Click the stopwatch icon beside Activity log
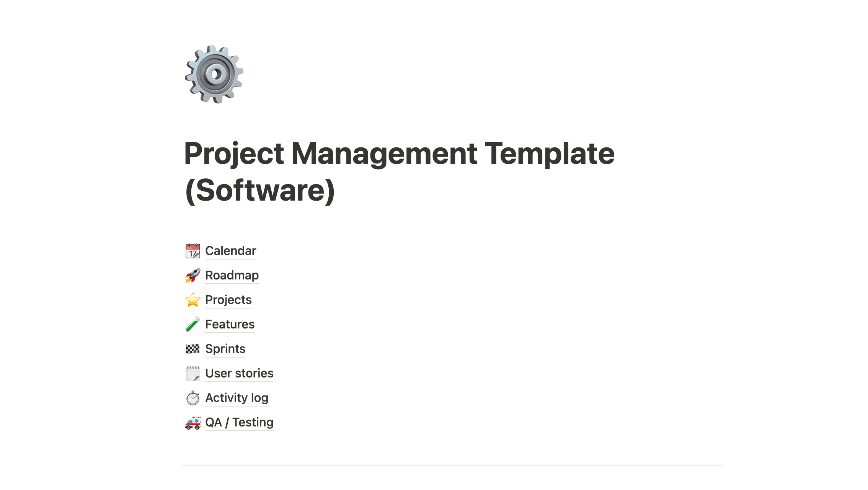Viewport: 868px width, 490px height. point(193,398)
